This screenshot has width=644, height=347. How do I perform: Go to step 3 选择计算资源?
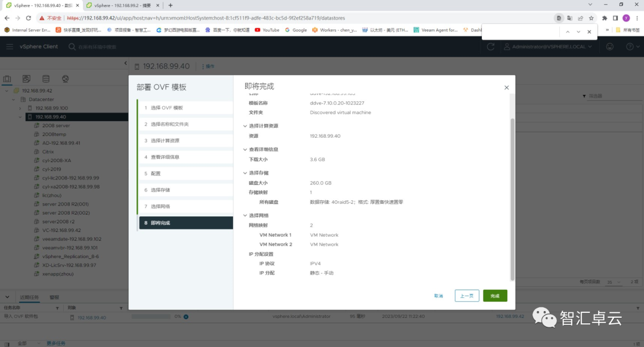point(185,141)
